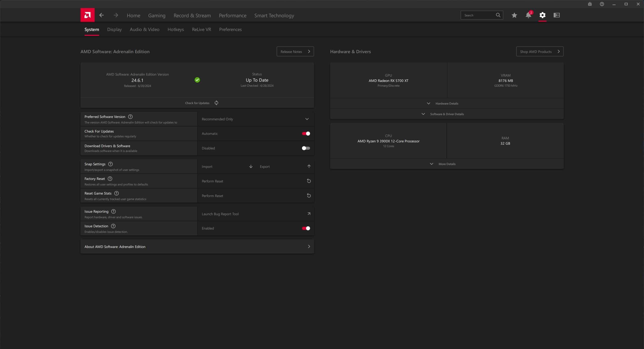Viewport: 644px width, 349px height.
Task: Click the search magnifier icon
Action: click(x=498, y=15)
